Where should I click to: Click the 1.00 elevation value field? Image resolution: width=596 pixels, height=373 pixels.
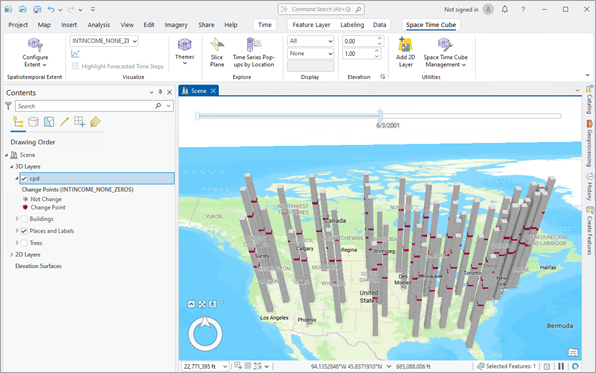pyautogui.click(x=358, y=54)
